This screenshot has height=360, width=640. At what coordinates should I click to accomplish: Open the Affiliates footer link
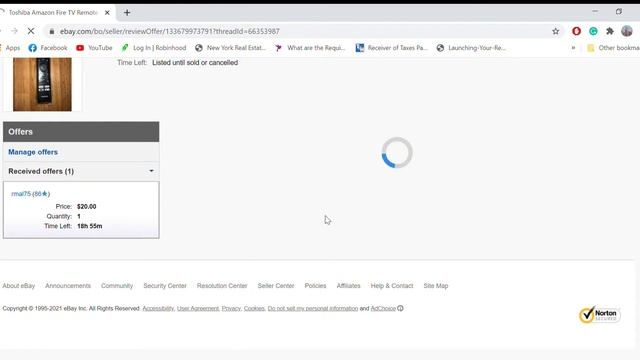pos(349,286)
